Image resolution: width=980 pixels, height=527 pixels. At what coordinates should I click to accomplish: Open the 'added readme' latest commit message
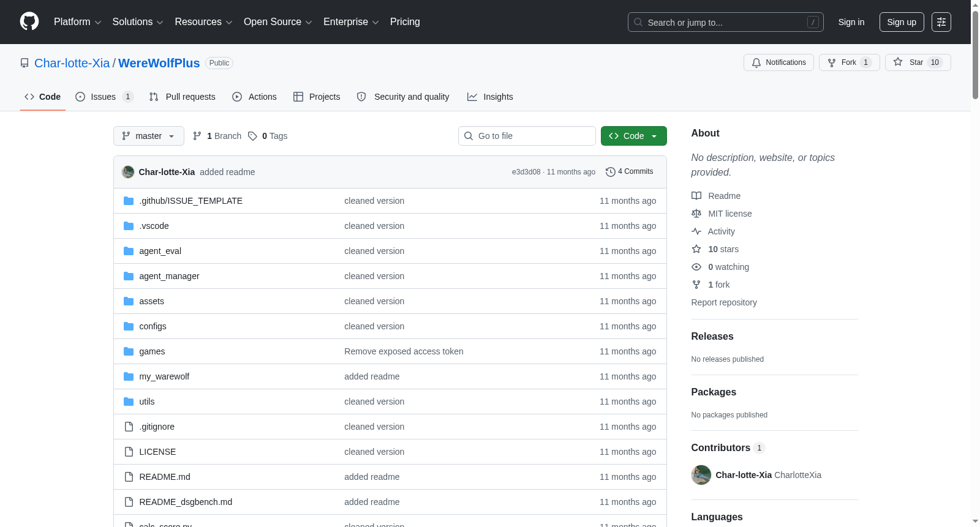[227, 172]
